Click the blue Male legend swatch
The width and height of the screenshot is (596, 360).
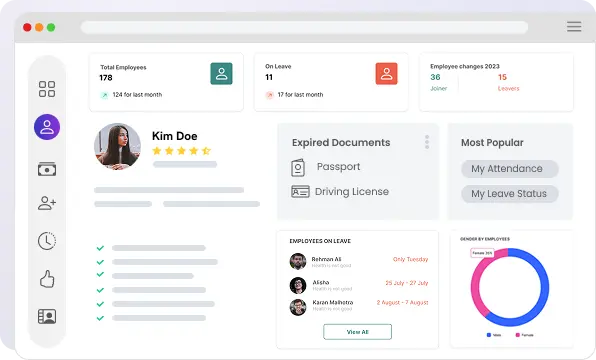click(x=489, y=335)
